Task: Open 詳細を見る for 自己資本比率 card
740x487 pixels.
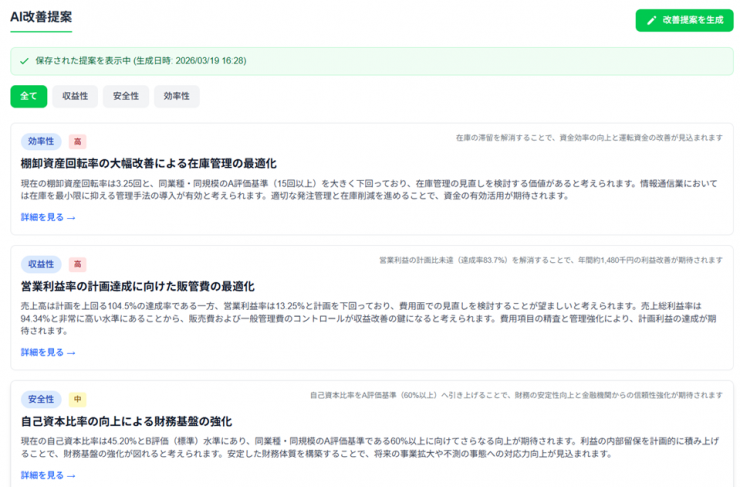Action: click(48, 475)
